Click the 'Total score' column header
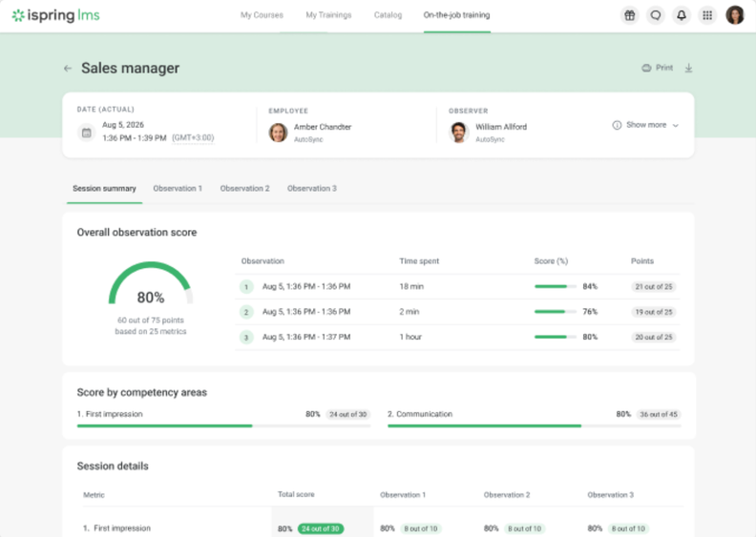The width and height of the screenshot is (756, 537). pos(296,495)
